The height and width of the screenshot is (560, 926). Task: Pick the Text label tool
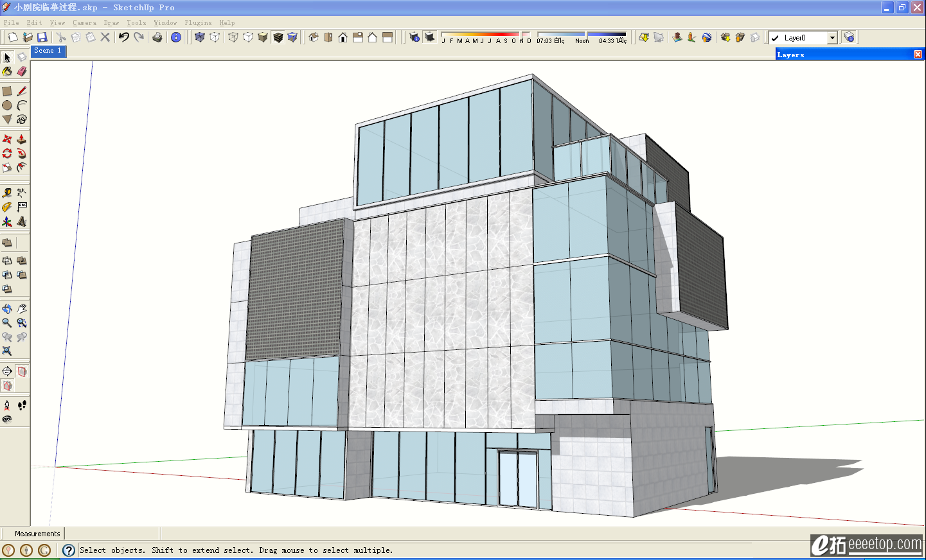(x=22, y=207)
